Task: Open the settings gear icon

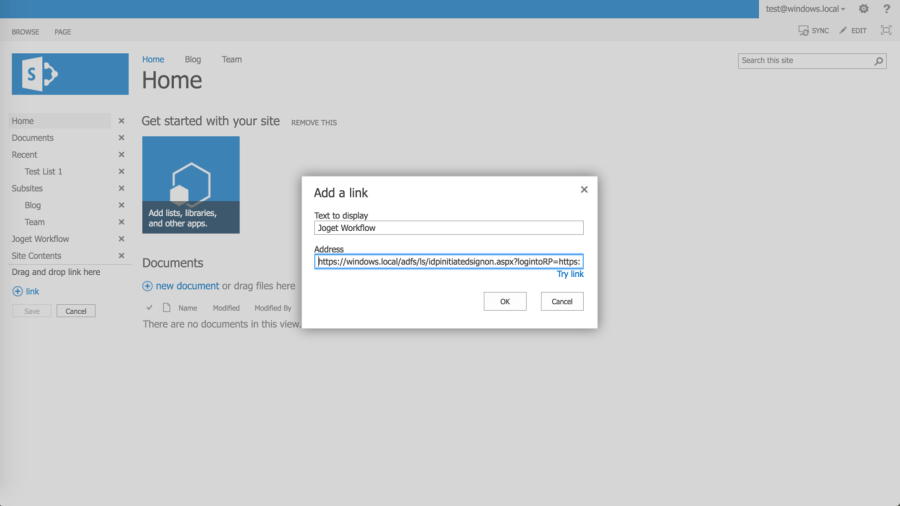Action: pyautogui.click(x=864, y=9)
